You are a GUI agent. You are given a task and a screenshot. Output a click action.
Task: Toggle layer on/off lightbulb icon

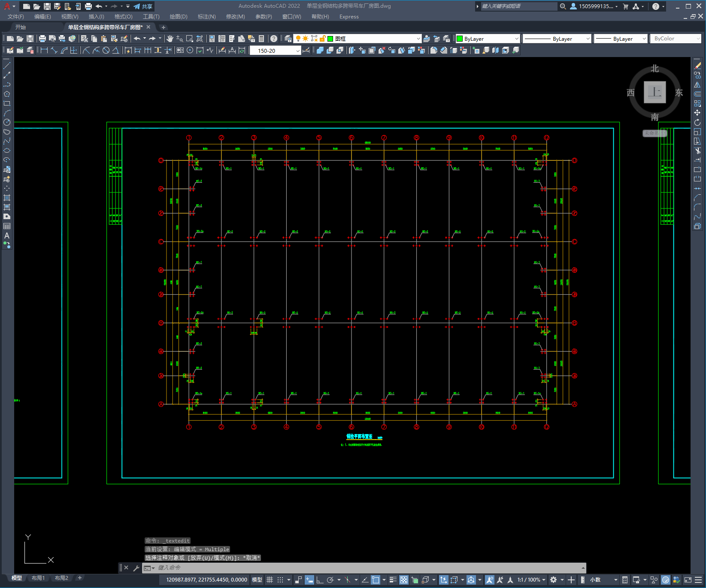298,39
